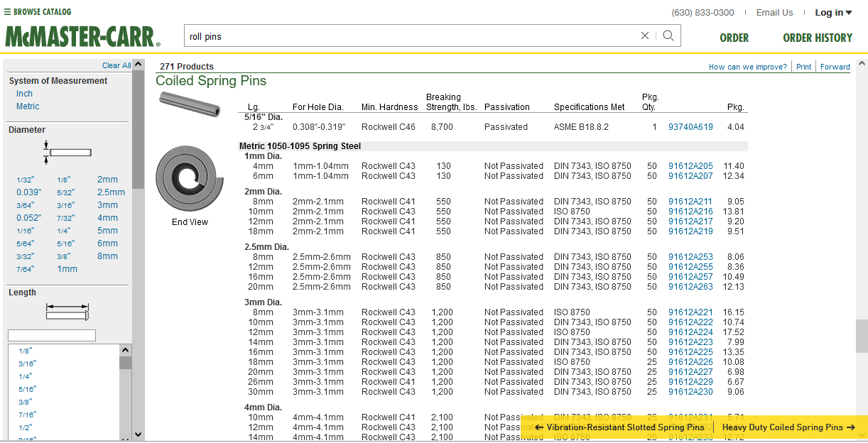Select the 1mm diameter filter
868x443 pixels.
pyautogui.click(x=67, y=269)
